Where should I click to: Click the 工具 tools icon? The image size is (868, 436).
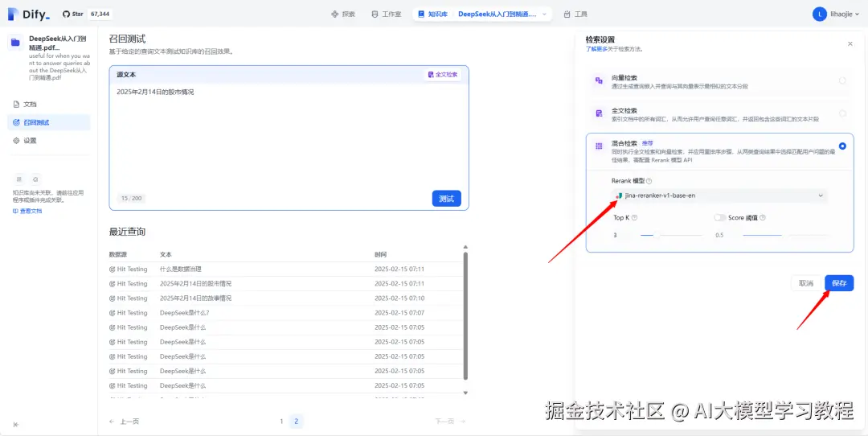pos(567,14)
